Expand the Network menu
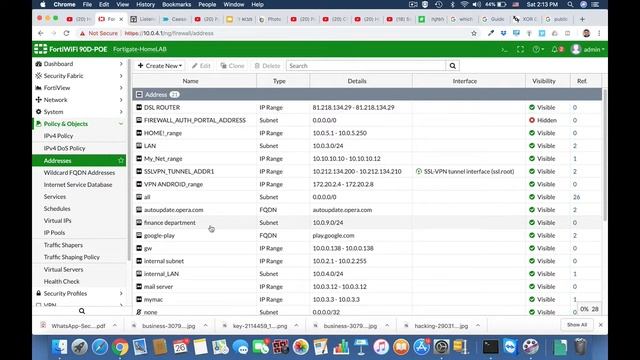 pyautogui.click(x=79, y=100)
